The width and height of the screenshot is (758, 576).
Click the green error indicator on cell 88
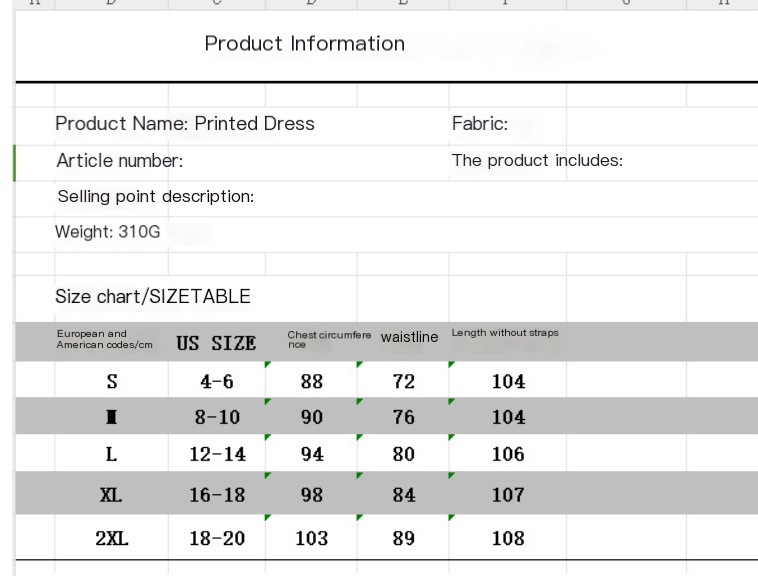pos(268,365)
